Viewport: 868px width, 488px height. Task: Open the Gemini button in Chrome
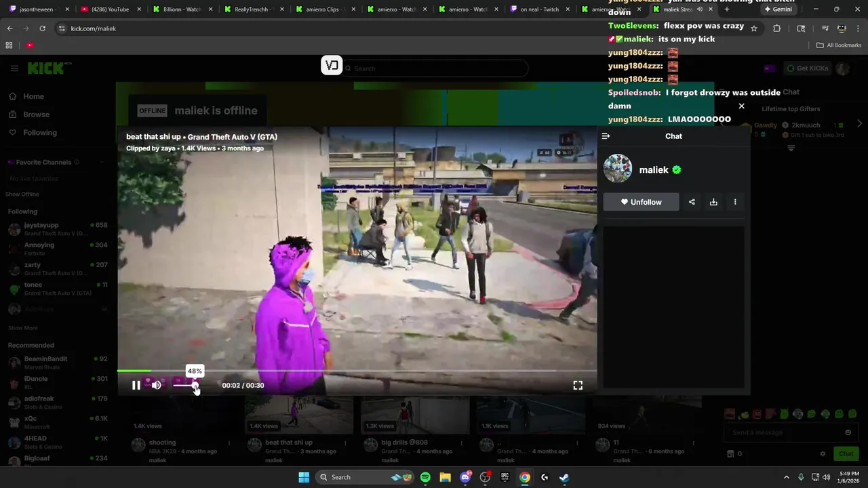pos(778,9)
